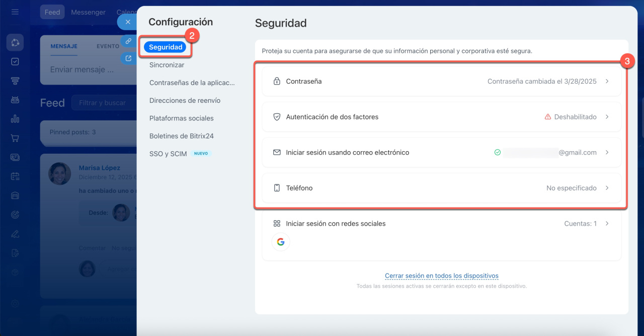Click the hamburger menu icon
The width and height of the screenshot is (644, 336).
(x=15, y=12)
